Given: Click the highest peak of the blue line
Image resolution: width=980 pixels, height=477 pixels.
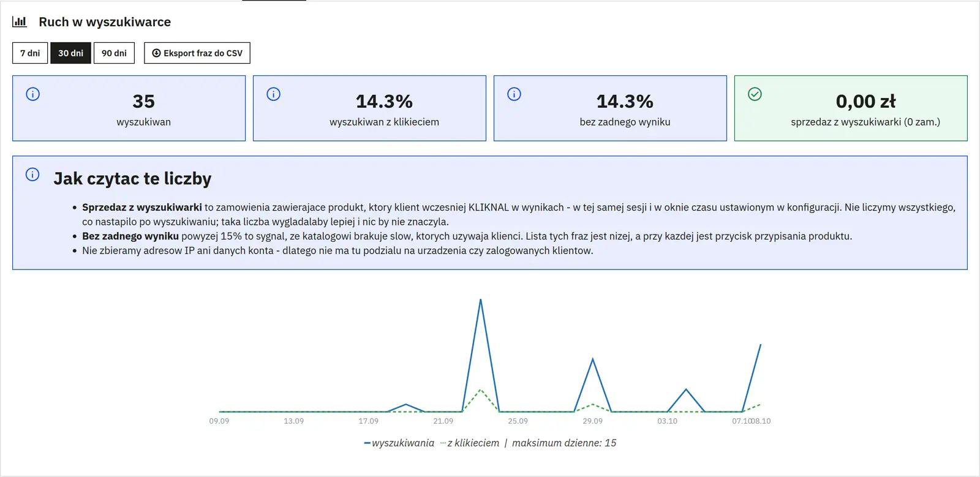Looking at the screenshot, I should click(481, 299).
